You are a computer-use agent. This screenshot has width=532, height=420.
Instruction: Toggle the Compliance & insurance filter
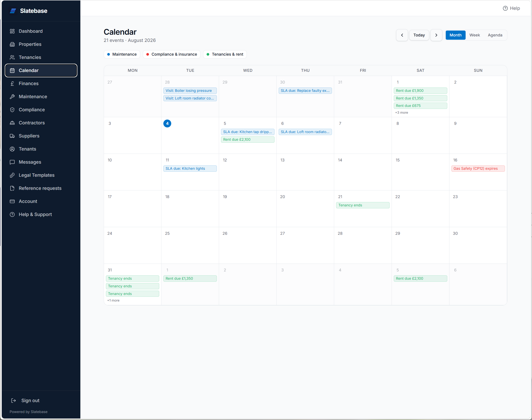point(171,54)
